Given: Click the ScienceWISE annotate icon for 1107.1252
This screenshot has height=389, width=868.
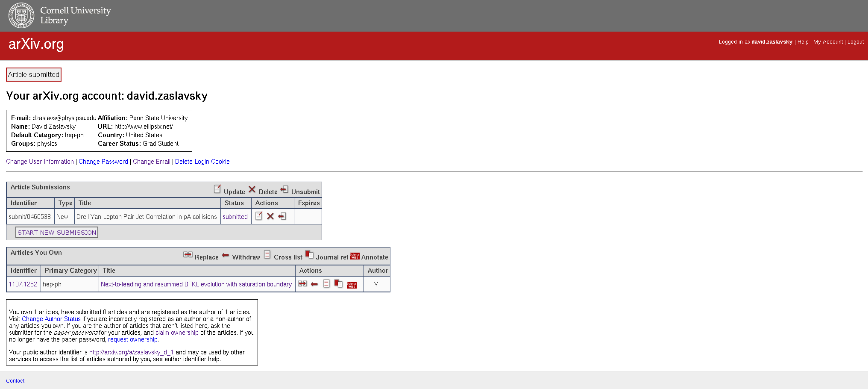Looking at the screenshot, I should click(352, 285).
